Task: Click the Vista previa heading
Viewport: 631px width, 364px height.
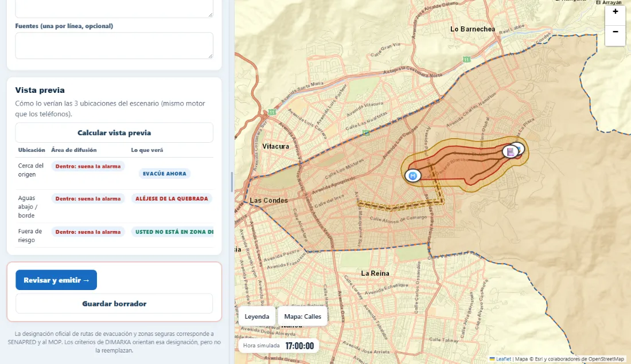Action: coord(40,90)
